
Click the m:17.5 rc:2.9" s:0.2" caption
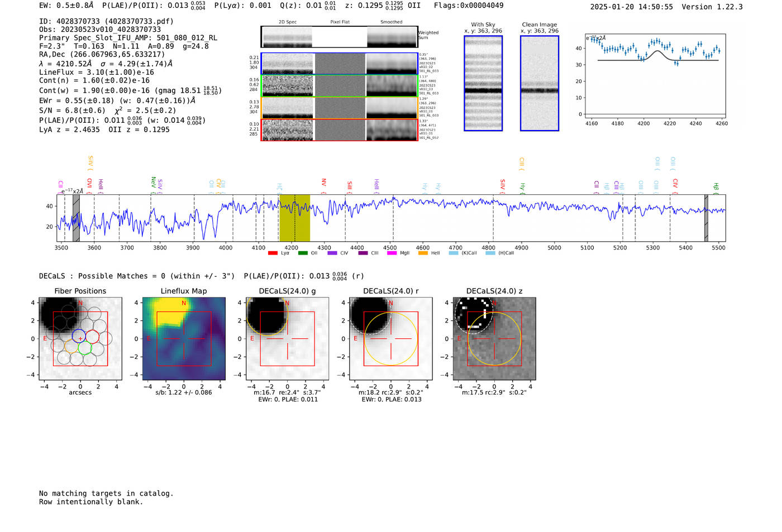coord(494,392)
